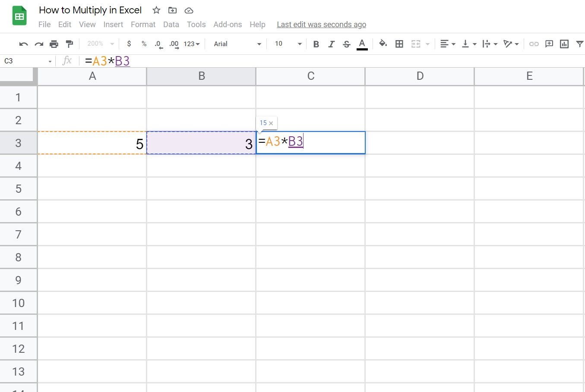Toggle strikethrough formatting

click(346, 44)
